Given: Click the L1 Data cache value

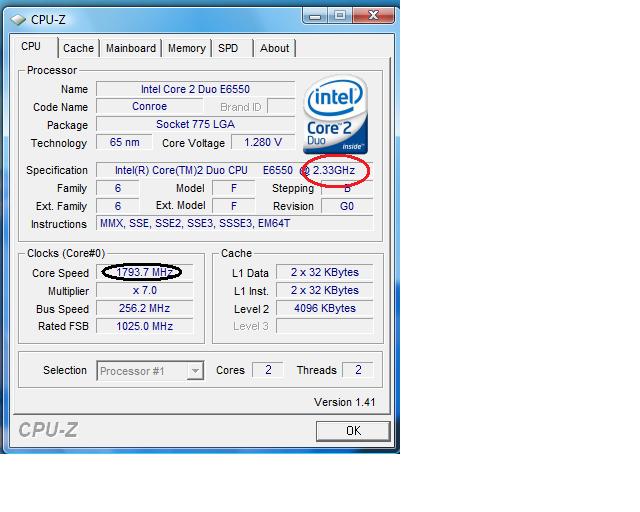Looking at the screenshot, I should [x=324, y=272].
